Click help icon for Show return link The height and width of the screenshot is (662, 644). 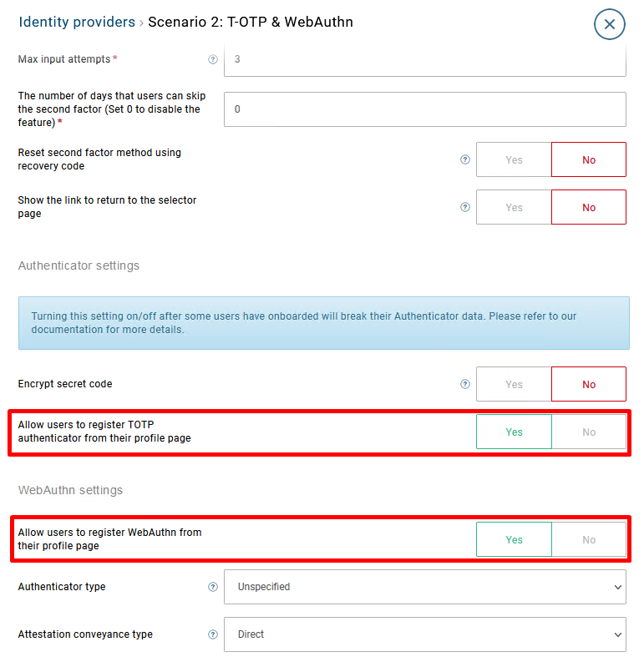465,207
